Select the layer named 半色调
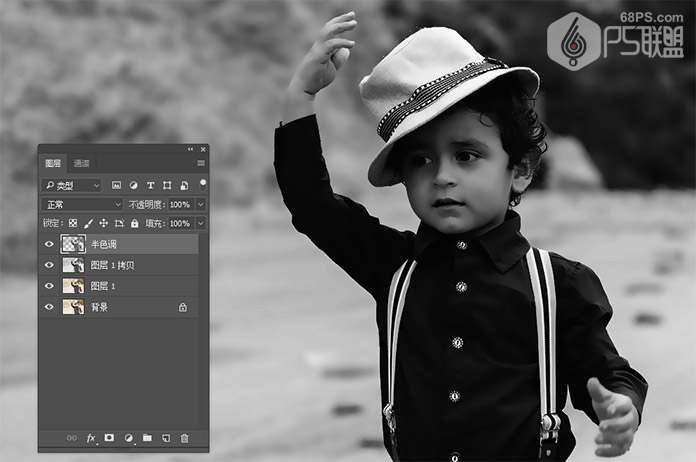The width and height of the screenshot is (696, 462). (x=103, y=244)
